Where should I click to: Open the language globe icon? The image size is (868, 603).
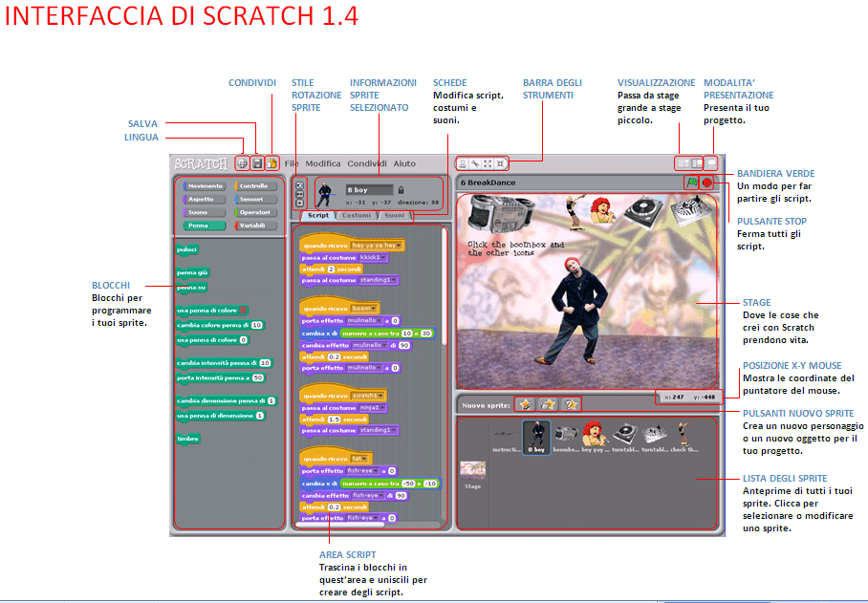242,163
